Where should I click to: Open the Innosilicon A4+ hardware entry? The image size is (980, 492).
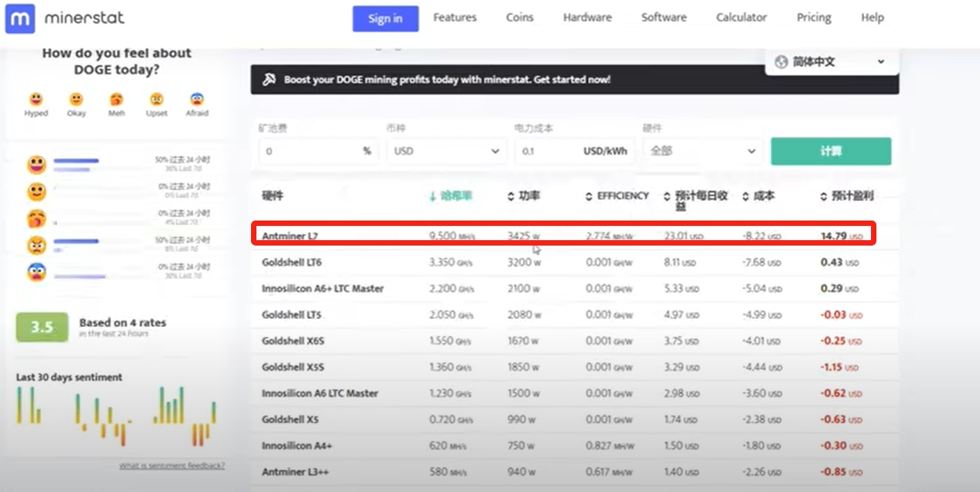point(297,446)
